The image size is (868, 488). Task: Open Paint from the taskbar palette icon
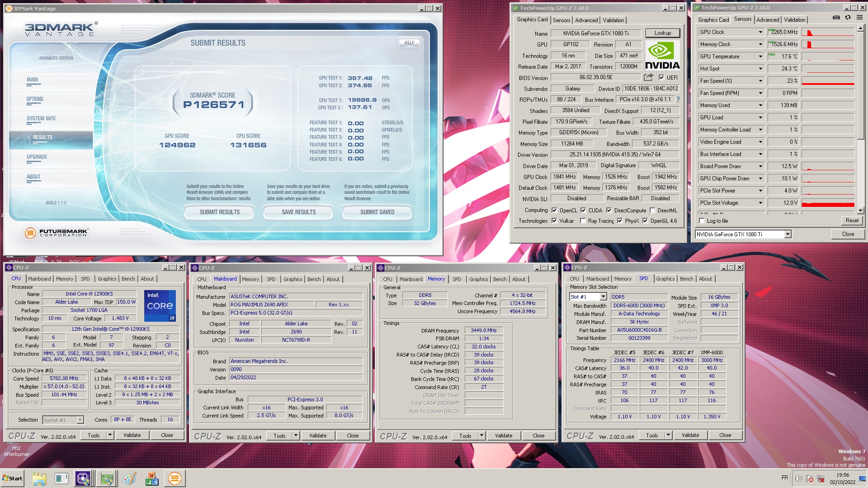(x=129, y=479)
